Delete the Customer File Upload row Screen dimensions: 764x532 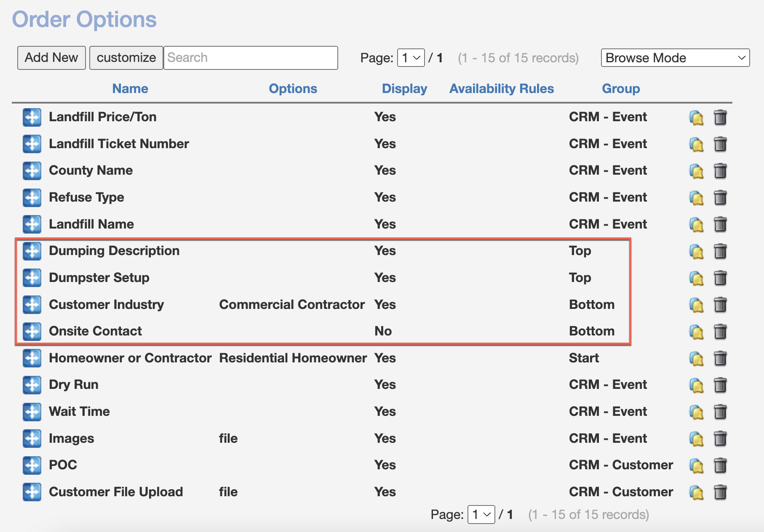(x=720, y=492)
